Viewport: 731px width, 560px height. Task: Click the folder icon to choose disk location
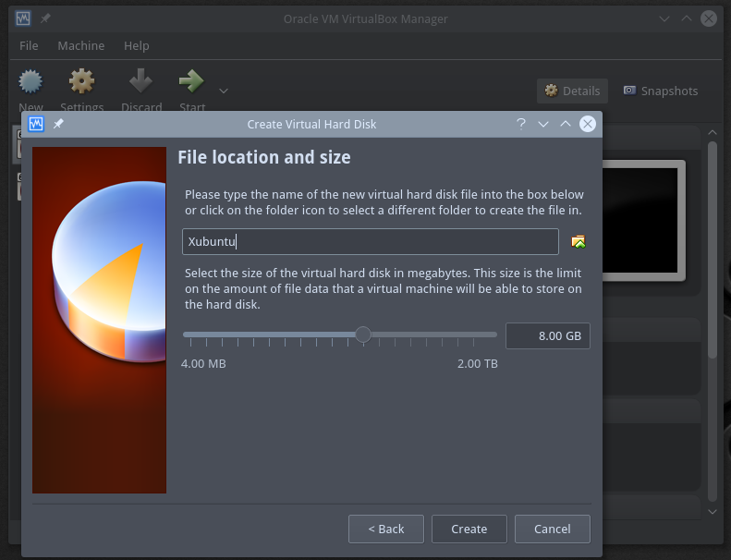[579, 241]
